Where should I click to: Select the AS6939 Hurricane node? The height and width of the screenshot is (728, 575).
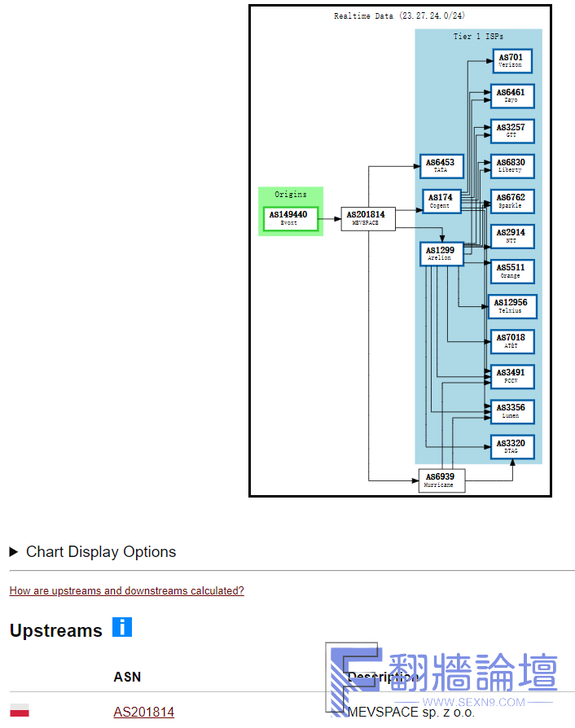point(441,480)
